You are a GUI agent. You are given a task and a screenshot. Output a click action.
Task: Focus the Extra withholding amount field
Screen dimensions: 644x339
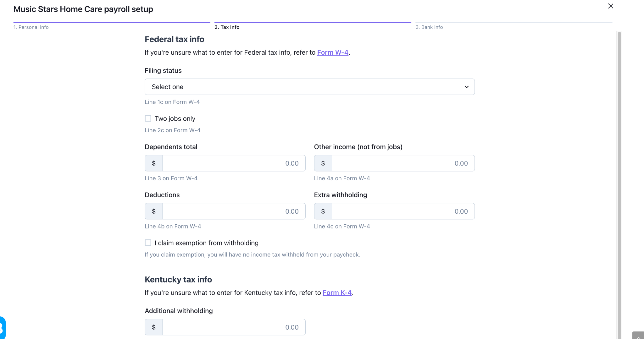click(x=403, y=211)
